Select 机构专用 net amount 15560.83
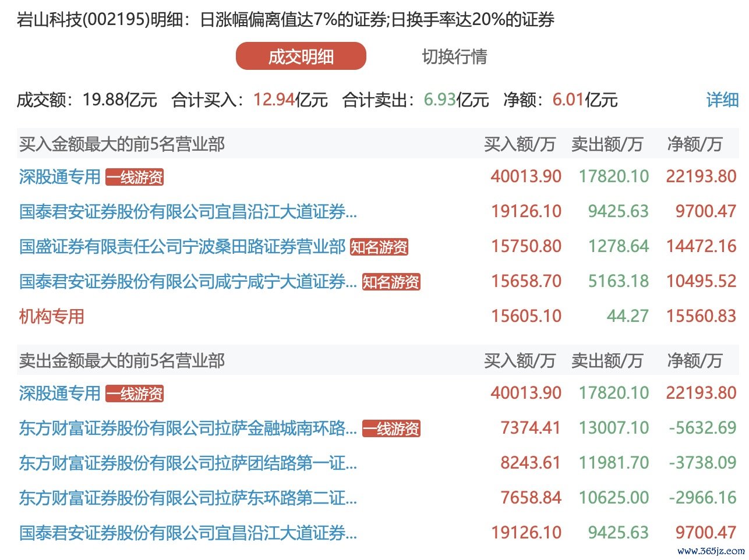 (x=701, y=316)
